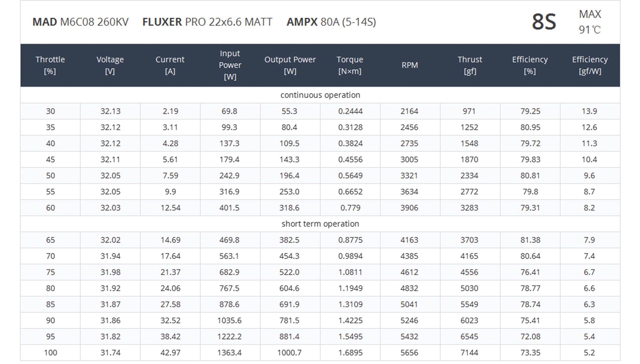Viewport: 640px width, 364px height.
Task: Click the FLUXER PRO 22x6.6 MATT label
Action: click(x=207, y=22)
